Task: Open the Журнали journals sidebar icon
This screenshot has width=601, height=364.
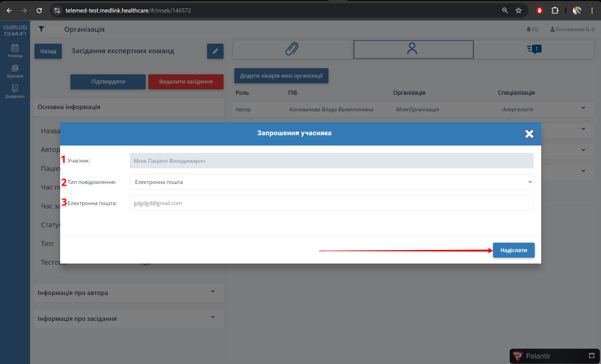Action: click(15, 71)
